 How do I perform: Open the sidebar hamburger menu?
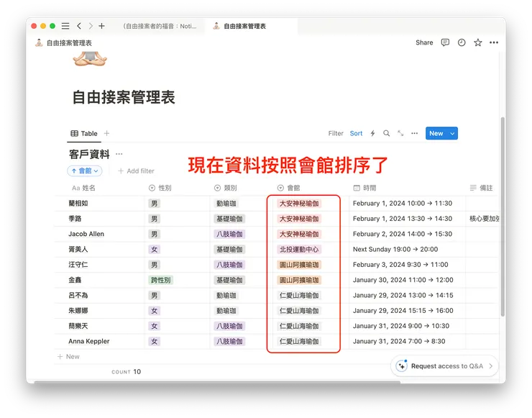point(65,26)
